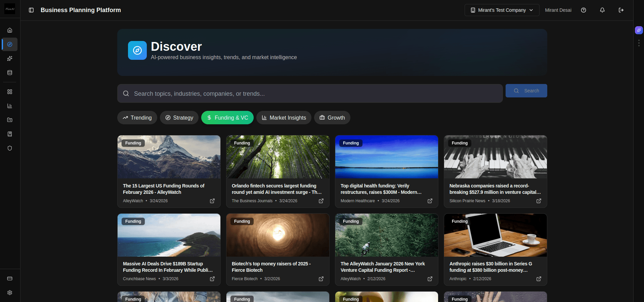
Task: Open the mountain thumbnail of the AlleyWatch February article
Action: tap(169, 157)
